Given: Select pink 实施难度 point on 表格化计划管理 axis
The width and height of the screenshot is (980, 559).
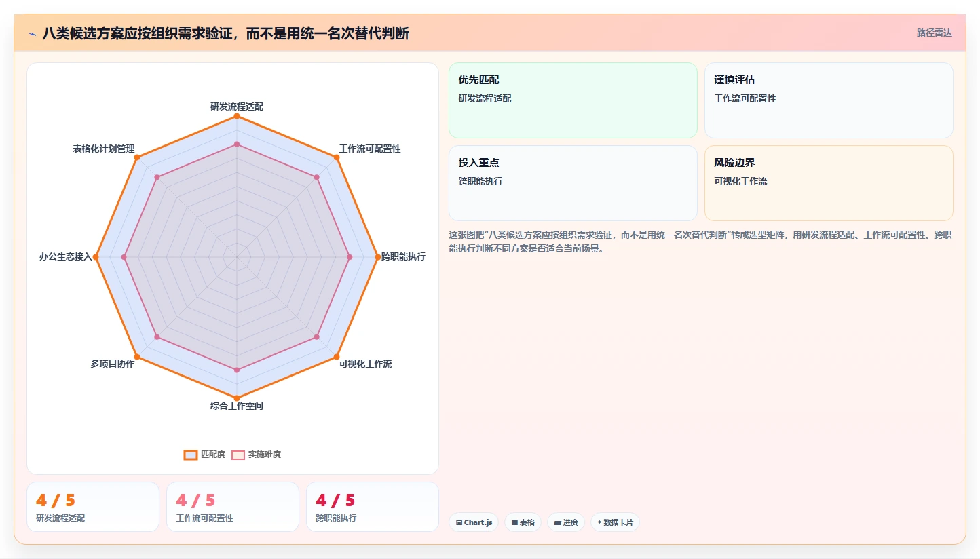Looking at the screenshot, I should tap(157, 177).
